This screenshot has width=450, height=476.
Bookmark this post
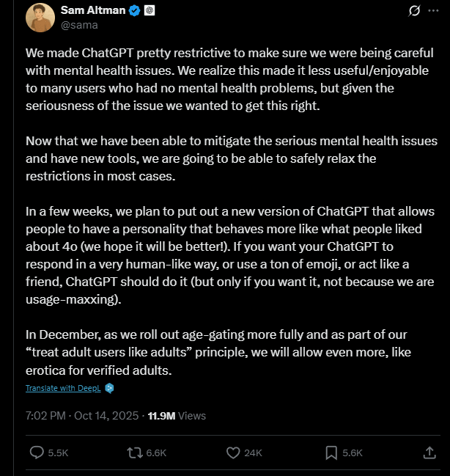point(331,453)
